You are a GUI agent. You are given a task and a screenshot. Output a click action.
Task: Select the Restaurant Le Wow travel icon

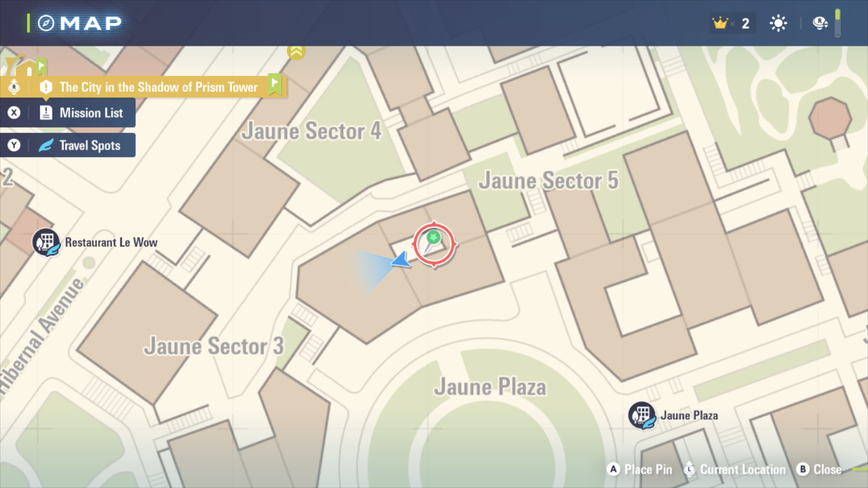pyautogui.click(x=46, y=242)
